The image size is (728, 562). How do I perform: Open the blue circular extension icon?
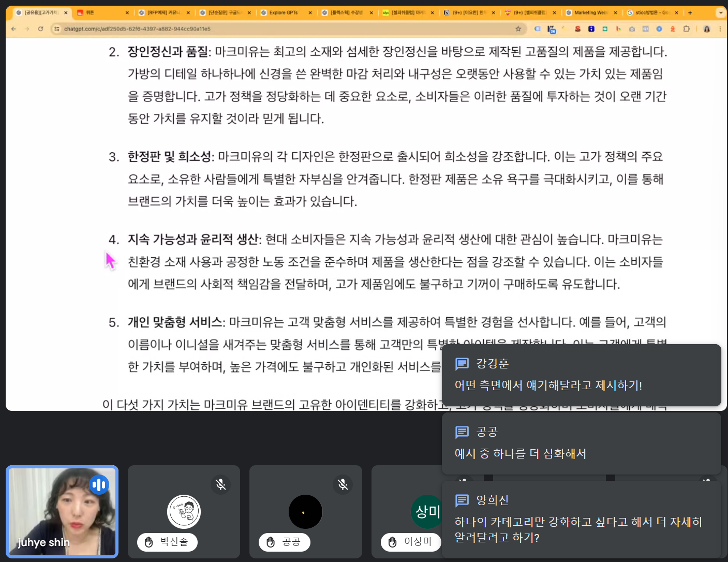coord(659,29)
